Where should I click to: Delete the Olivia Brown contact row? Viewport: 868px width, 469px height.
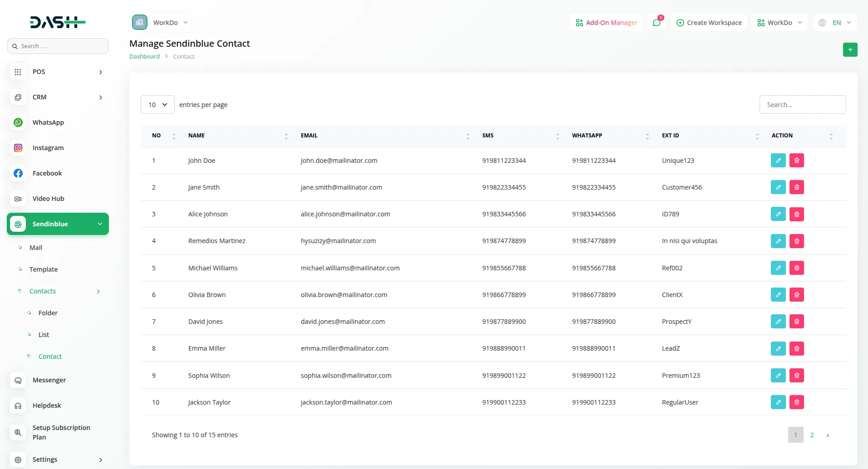(796, 295)
